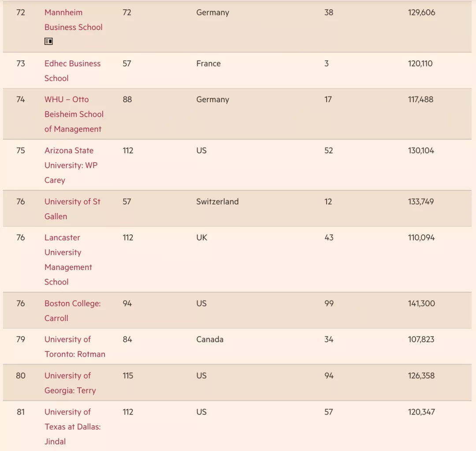The width and height of the screenshot is (476, 451).
Task: Click WHU – Otto Beisheim School of Management
Action: click(74, 114)
